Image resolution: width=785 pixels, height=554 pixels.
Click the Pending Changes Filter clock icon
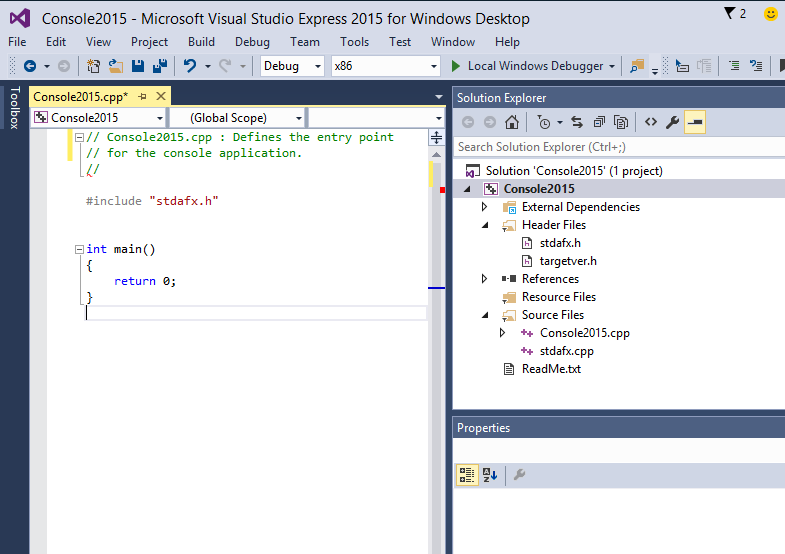click(x=544, y=122)
